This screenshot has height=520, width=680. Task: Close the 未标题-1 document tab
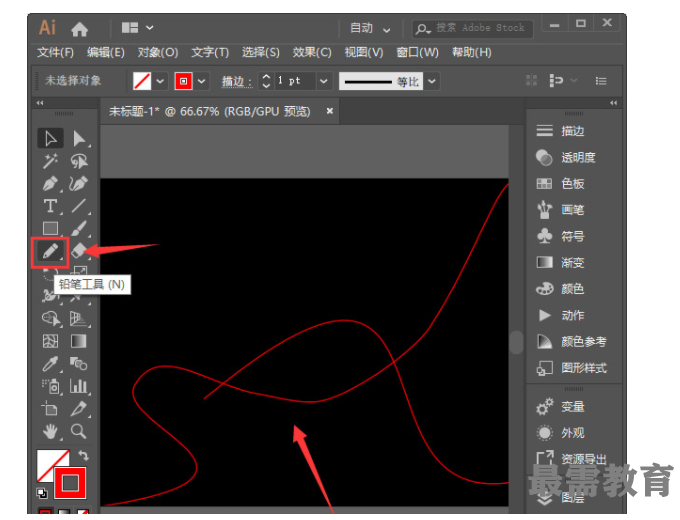(330, 111)
